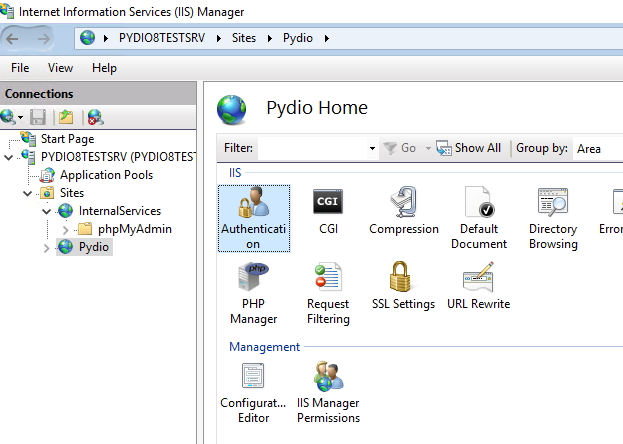
Task: Click the Go filter button
Action: coord(400,148)
